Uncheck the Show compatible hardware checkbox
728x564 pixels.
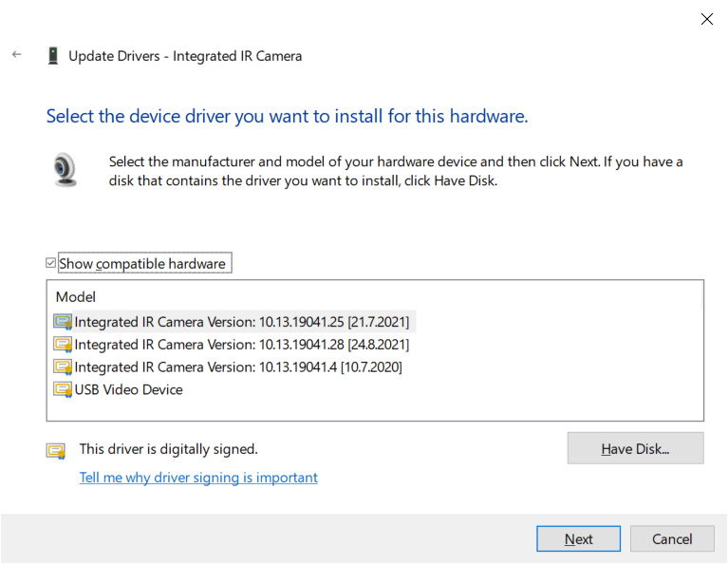pyautogui.click(x=50, y=263)
